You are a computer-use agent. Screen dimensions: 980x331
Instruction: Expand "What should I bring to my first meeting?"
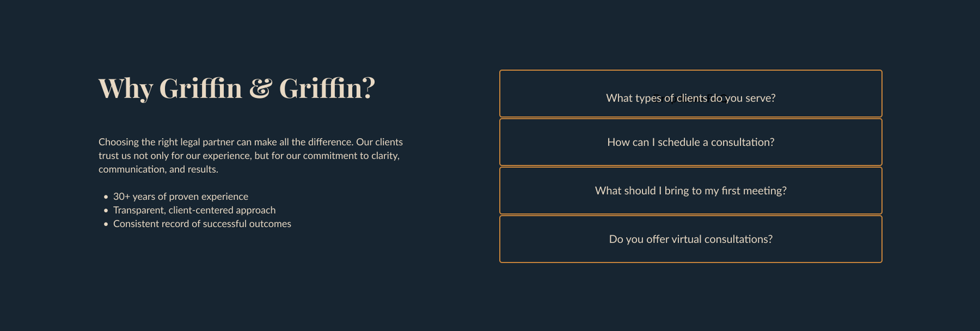690,191
